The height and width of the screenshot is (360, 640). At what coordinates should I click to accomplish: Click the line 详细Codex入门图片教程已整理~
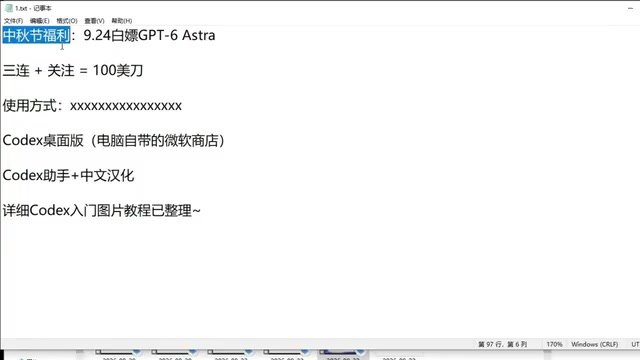point(102,211)
